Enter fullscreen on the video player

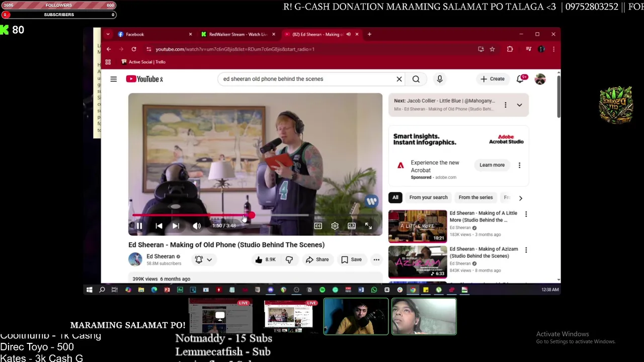(368, 226)
